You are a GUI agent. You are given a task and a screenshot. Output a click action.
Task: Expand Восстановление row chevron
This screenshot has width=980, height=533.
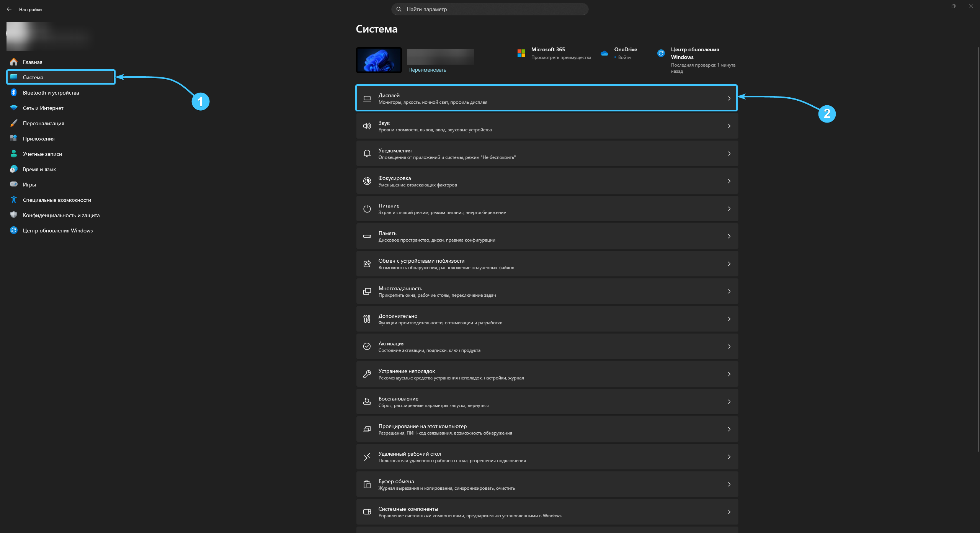point(729,402)
